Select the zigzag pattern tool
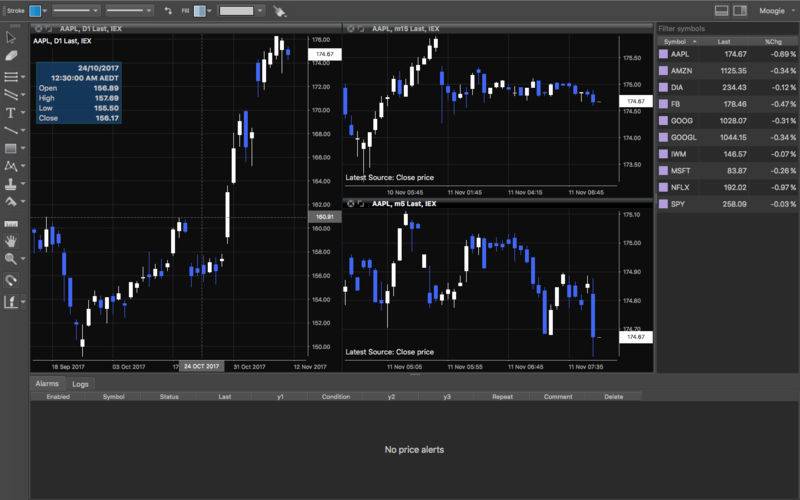The image size is (800, 500). pyautogui.click(x=11, y=166)
